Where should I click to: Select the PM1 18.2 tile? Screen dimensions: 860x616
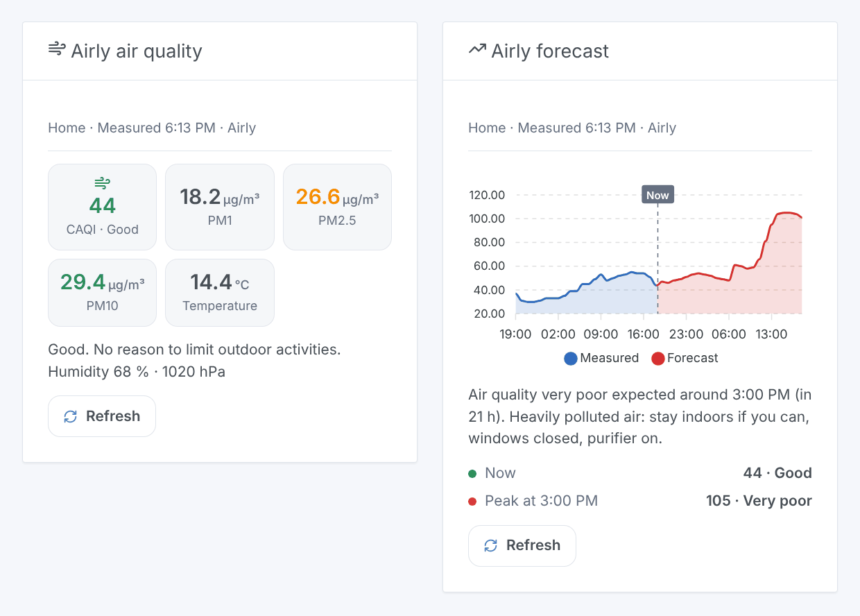[x=220, y=207]
